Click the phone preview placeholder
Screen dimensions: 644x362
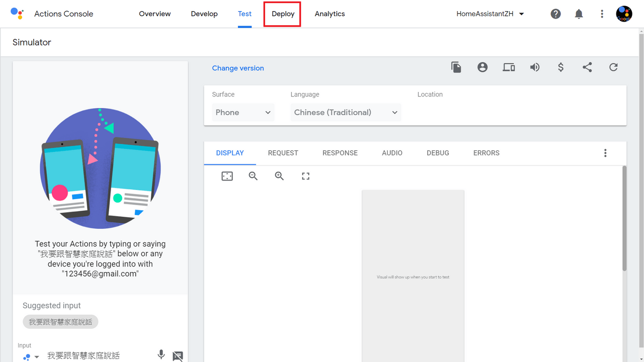(413, 276)
